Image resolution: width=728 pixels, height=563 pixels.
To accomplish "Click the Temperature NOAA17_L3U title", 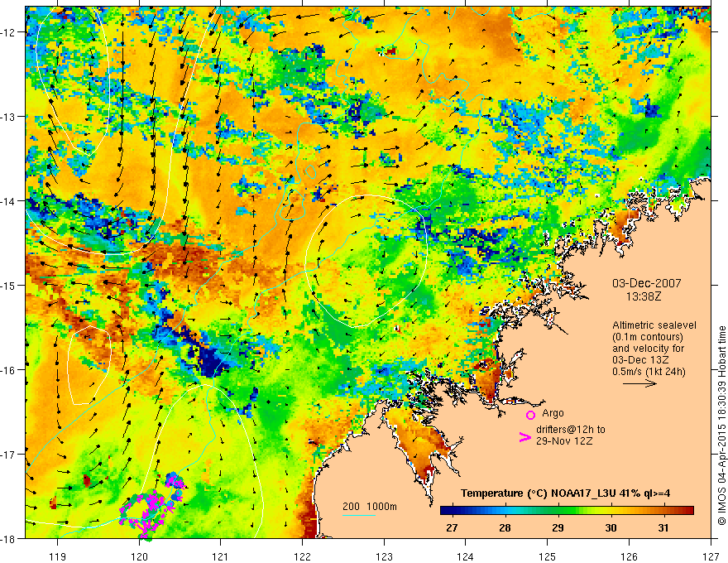I will click(565, 493).
